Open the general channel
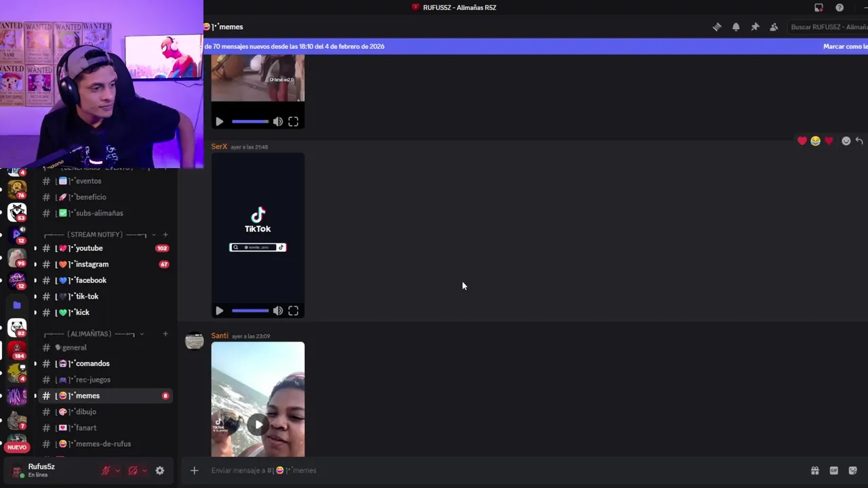This screenshot has width=868, height=488. (105, 348)
